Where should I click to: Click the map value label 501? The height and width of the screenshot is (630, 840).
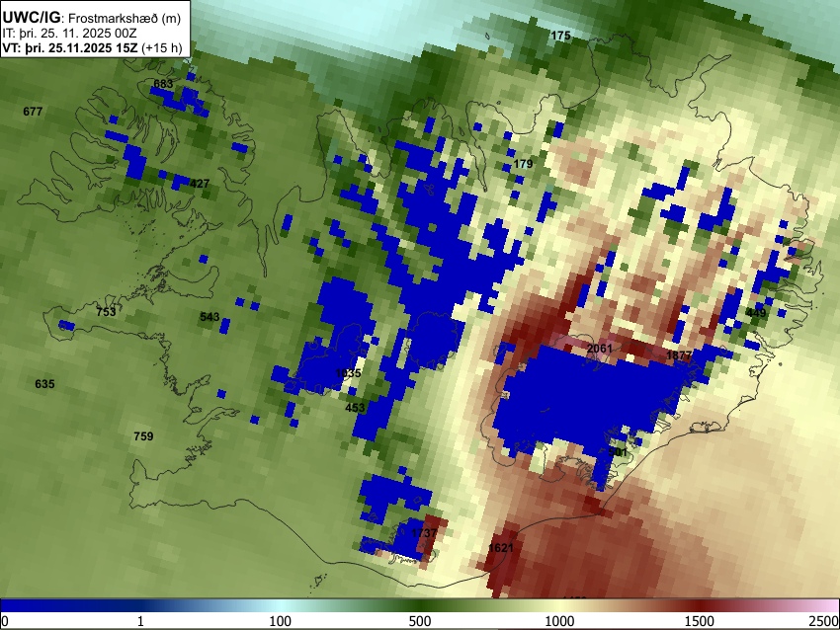[x=618, y=452]
